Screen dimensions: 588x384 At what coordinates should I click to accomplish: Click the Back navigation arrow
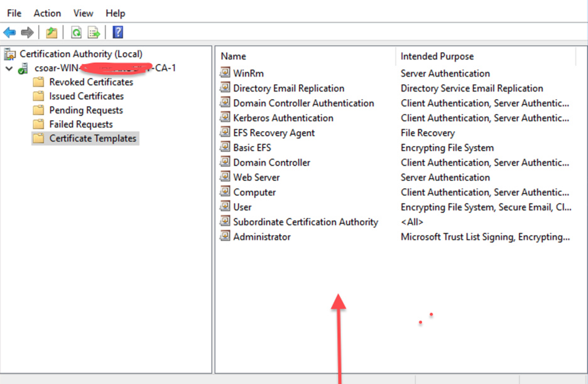click(9, 32)
